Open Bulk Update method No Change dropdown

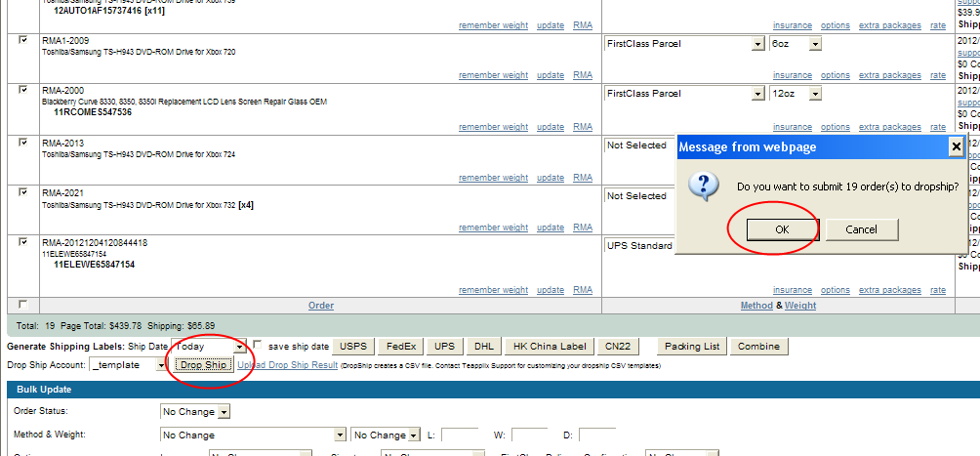click(253, 435)
